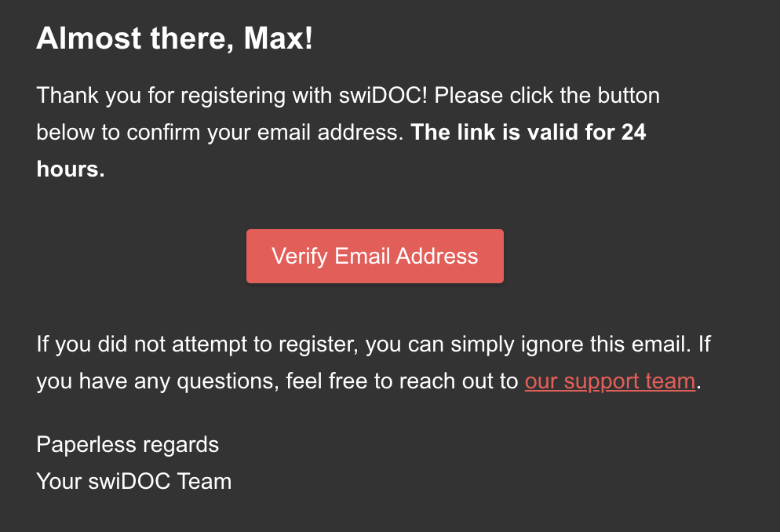Viewport: 780px width, 532px height.
Task: Click the period after support team link
Action: point(699,381)
